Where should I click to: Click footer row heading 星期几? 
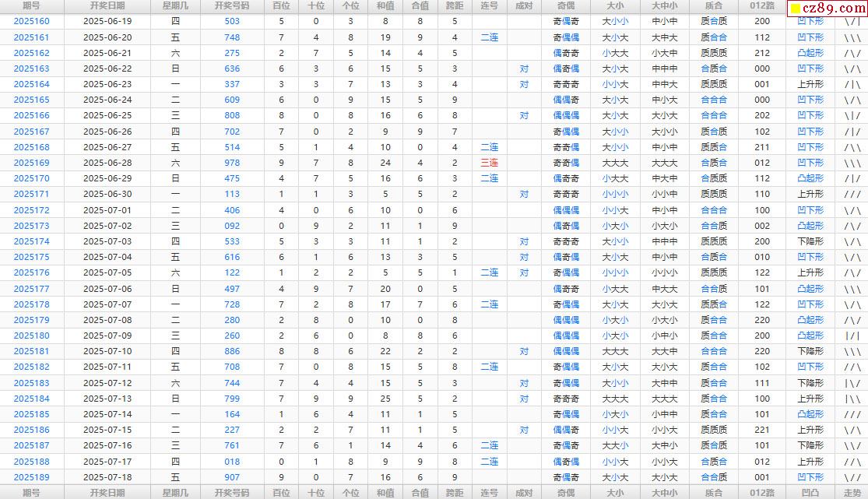(175, 492)
